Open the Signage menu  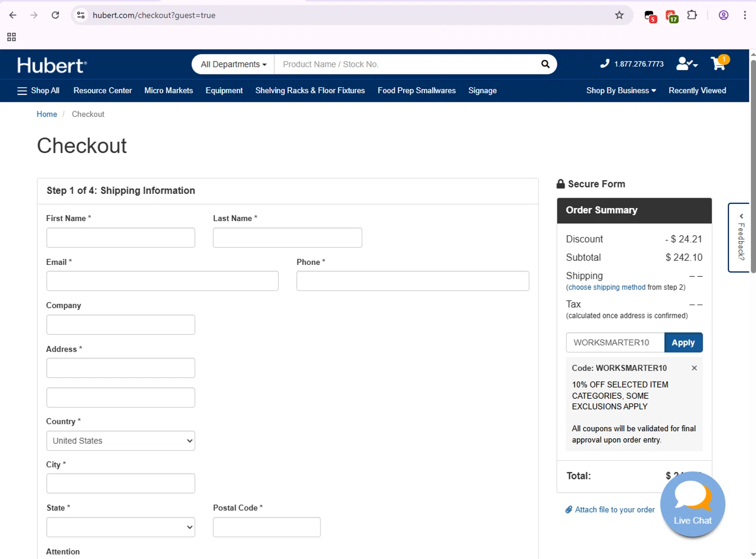(482, 91)
